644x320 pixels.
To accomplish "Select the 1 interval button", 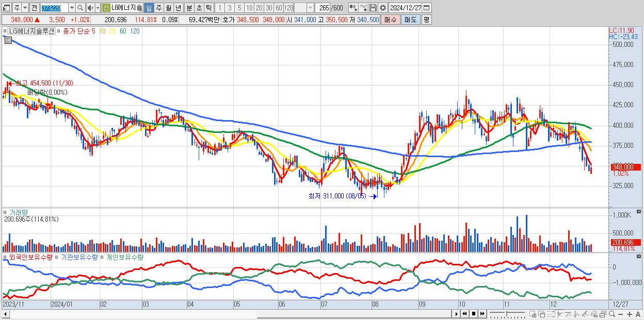I will (220, 8).
